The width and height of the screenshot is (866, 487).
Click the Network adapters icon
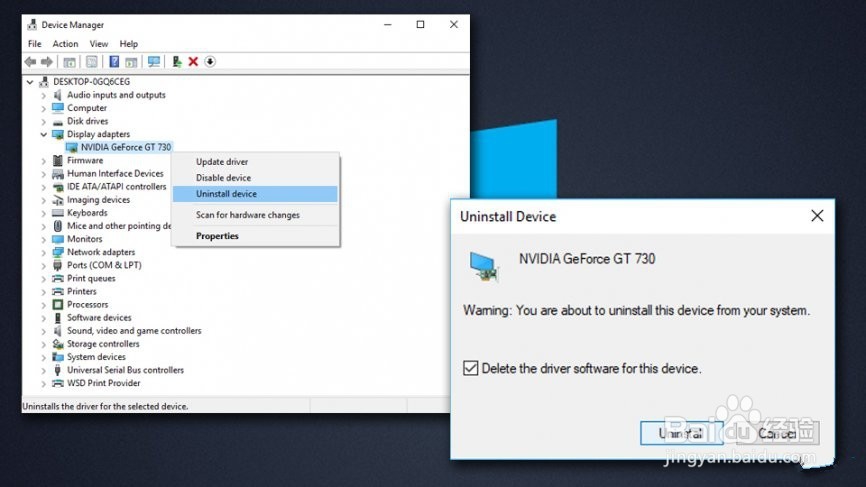(x=57, y=252)
